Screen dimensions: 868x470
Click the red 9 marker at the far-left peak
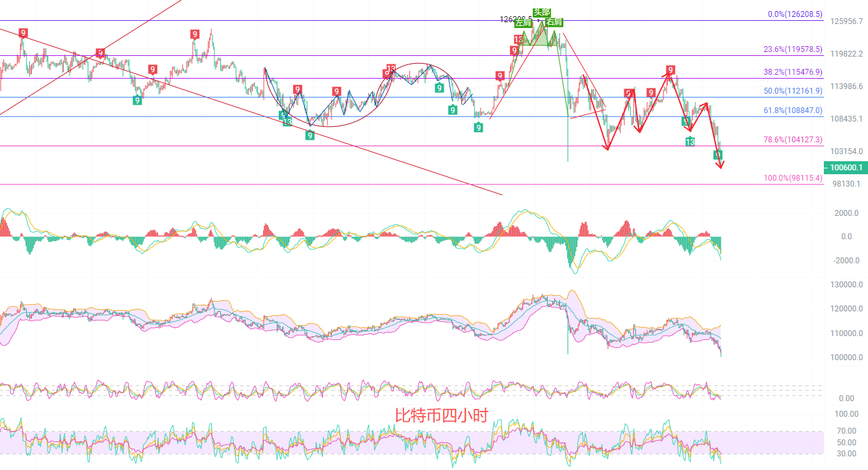point(23,33)
